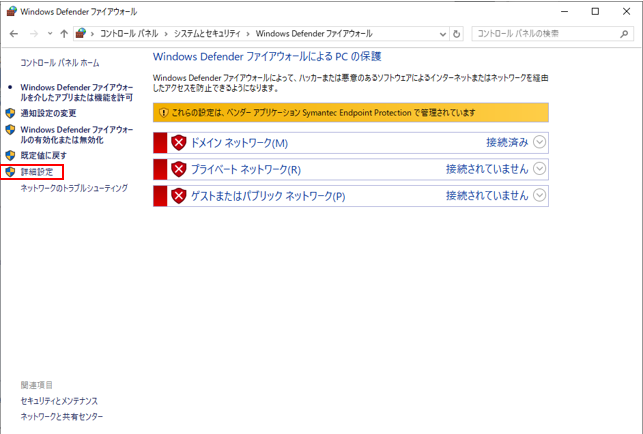The width and height of the screenshot is (643, 434).
Task: Click red shield icon for プライベート ネットワーク
Action: [179, 169]
